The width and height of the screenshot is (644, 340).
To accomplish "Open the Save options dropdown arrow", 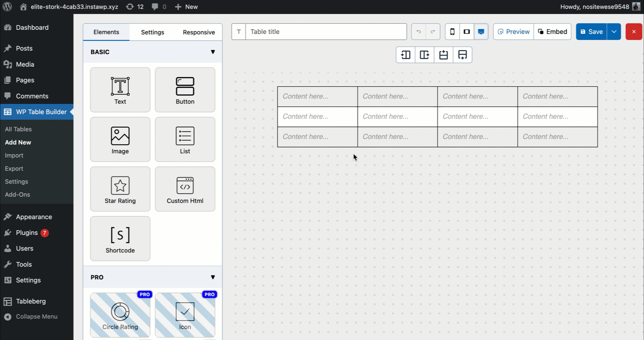I will (x=614, y=32).
